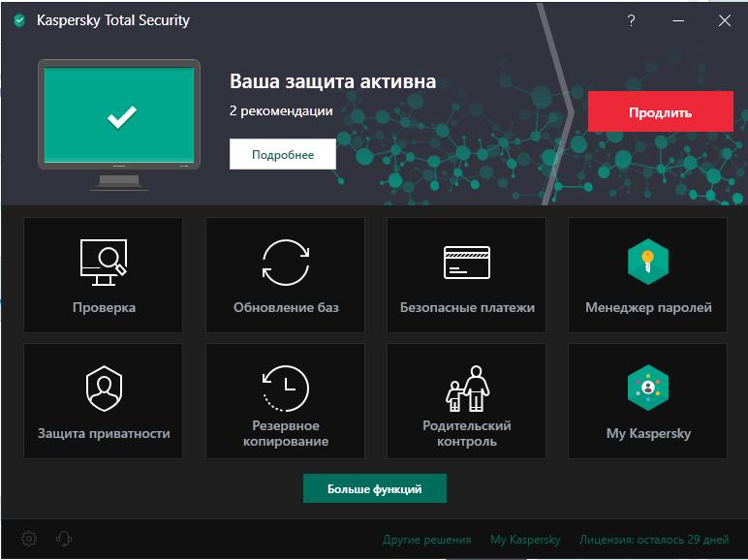This screenshot has height=560, width=748.
Task: Click the Менеджер паролей tile label
Action: pos(648,308)
